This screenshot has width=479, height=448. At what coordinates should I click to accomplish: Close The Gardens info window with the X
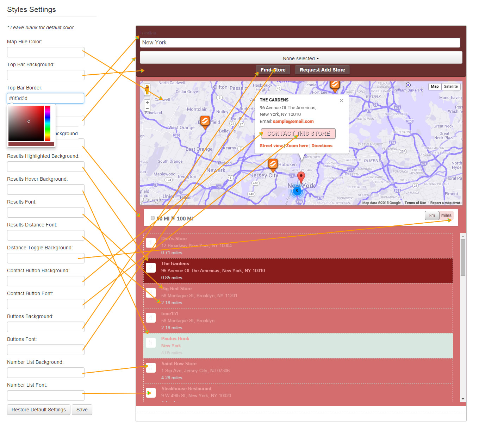pos(341,101)
